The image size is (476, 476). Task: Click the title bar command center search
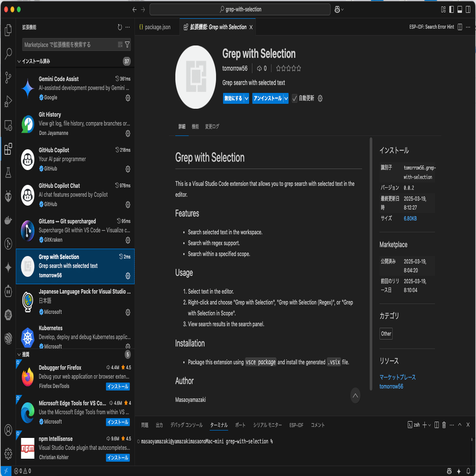click(240, 9)
